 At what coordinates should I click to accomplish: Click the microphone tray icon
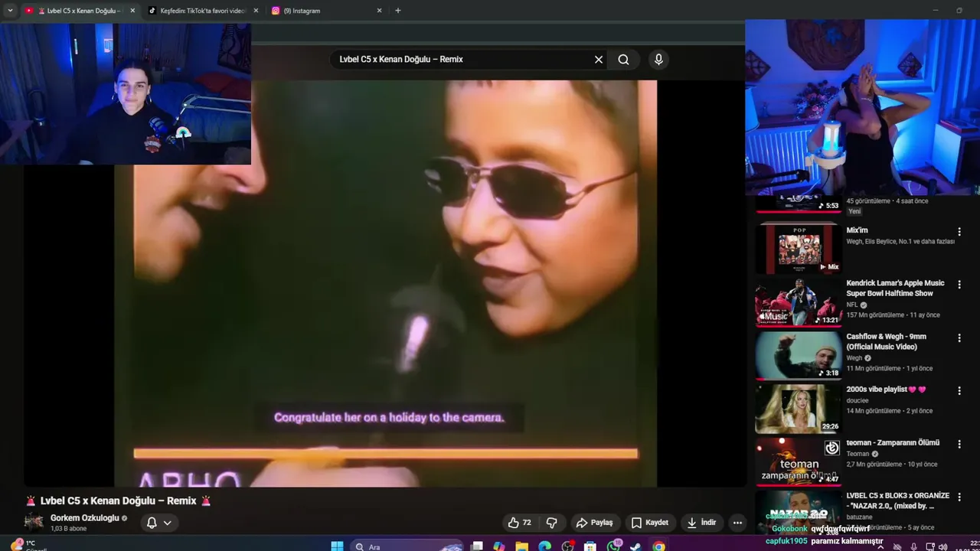(x=913, y=547)
